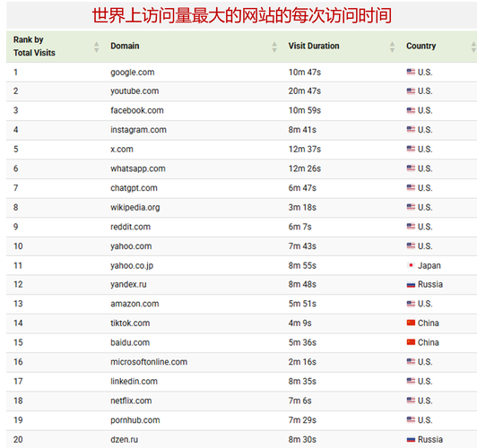This screenshot has width=477, height=448.
Task: Sort by Rank by Total Visits arrows
Action: [97, 47]
